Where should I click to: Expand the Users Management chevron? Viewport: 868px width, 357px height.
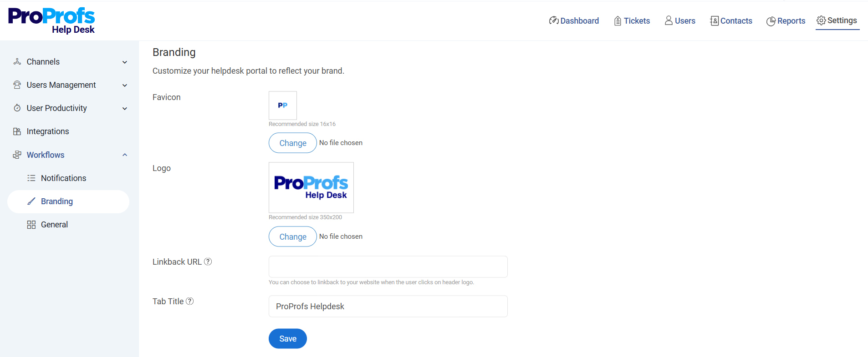point(125,85)
